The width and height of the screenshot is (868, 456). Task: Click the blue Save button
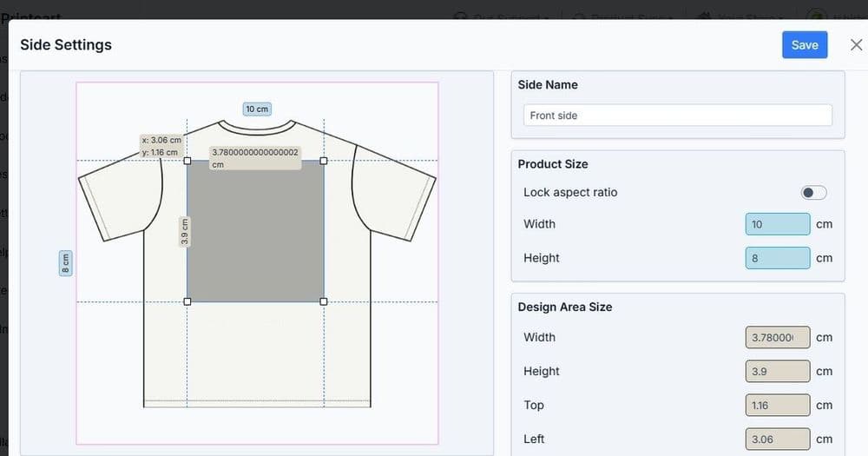click(805, 45)
